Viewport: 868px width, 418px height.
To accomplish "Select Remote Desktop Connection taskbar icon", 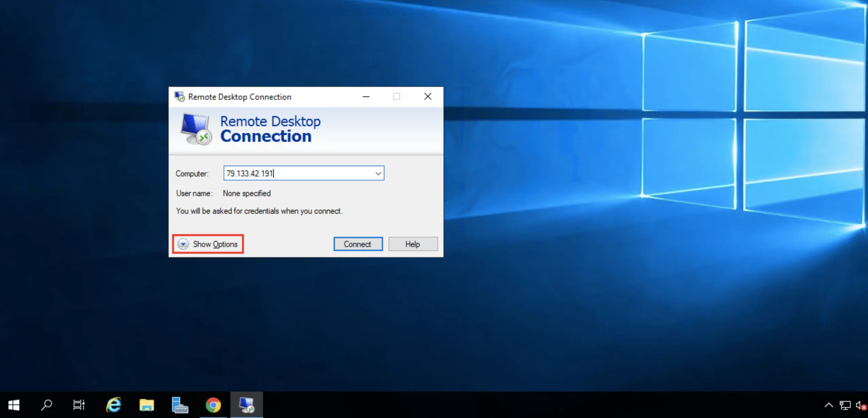I will (246, 405).
